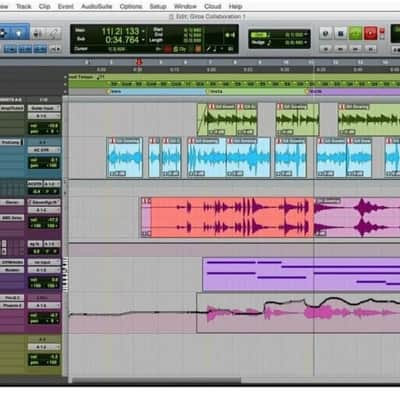The image size is (400, 400).
Task: Click the third blue edit mode button
Action: coord(40,49)
